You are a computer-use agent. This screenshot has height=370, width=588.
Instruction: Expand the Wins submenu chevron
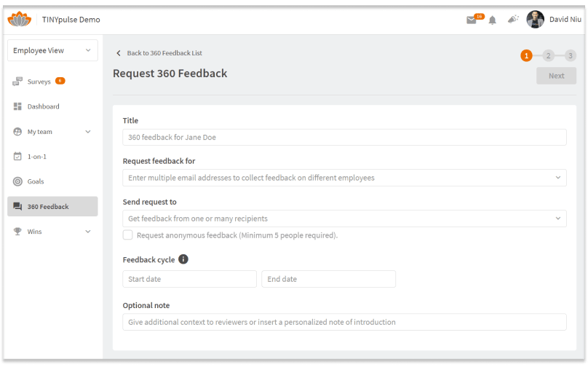[88, 232]
